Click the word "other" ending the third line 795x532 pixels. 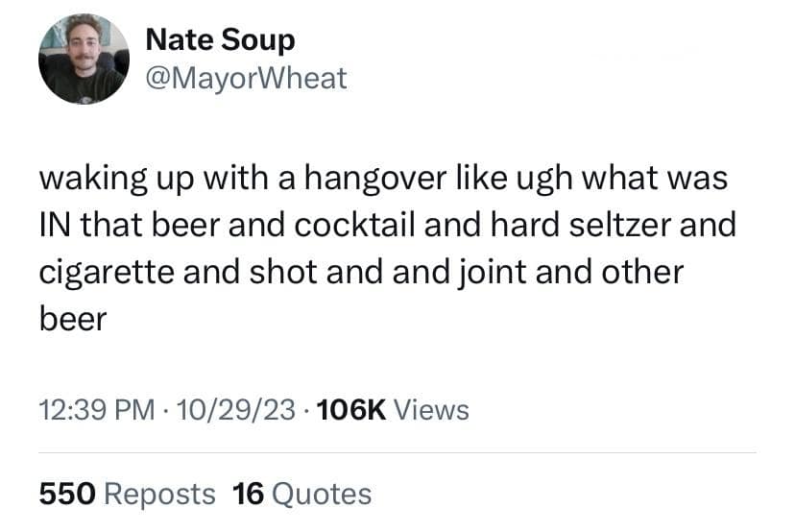click(644, 272)
